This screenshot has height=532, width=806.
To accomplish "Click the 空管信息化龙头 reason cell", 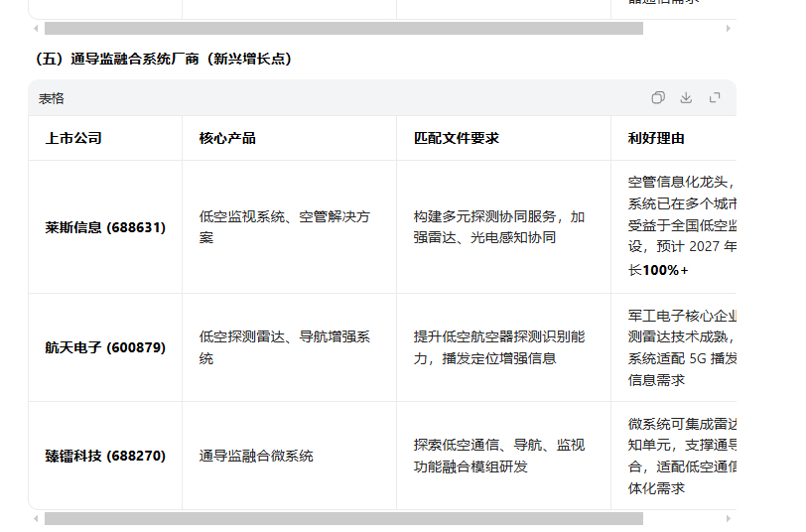I will (x=674, y=227).
